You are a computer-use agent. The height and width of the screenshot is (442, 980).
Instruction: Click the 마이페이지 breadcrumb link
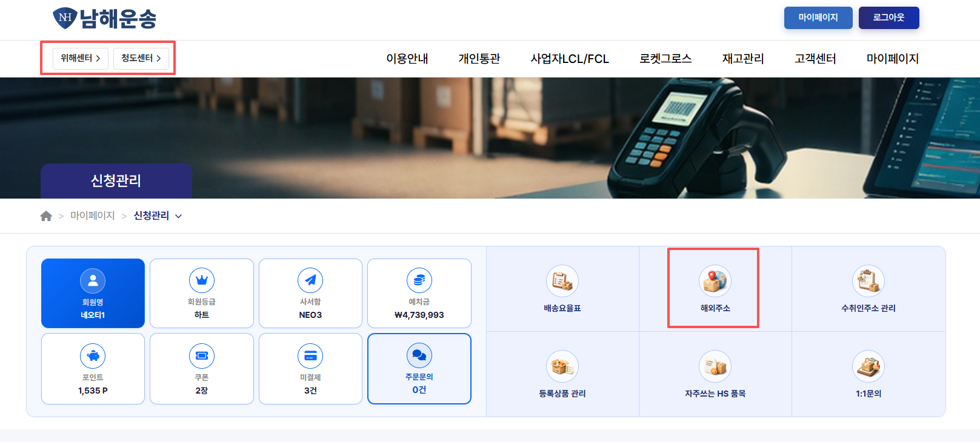pos(92,216)
